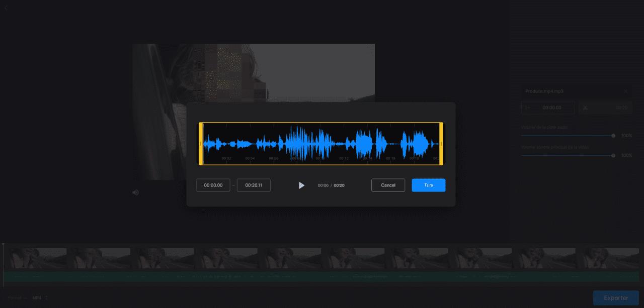Remove Produce.mp4.mp3 with its X icon
Viewport: 644px width, 308px height.
coord(625,91)
